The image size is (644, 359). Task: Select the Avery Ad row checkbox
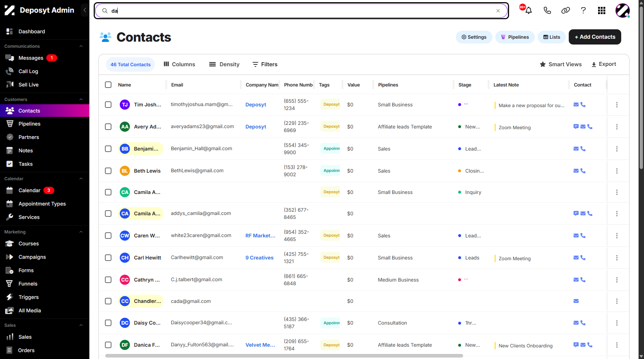point(108,127)
